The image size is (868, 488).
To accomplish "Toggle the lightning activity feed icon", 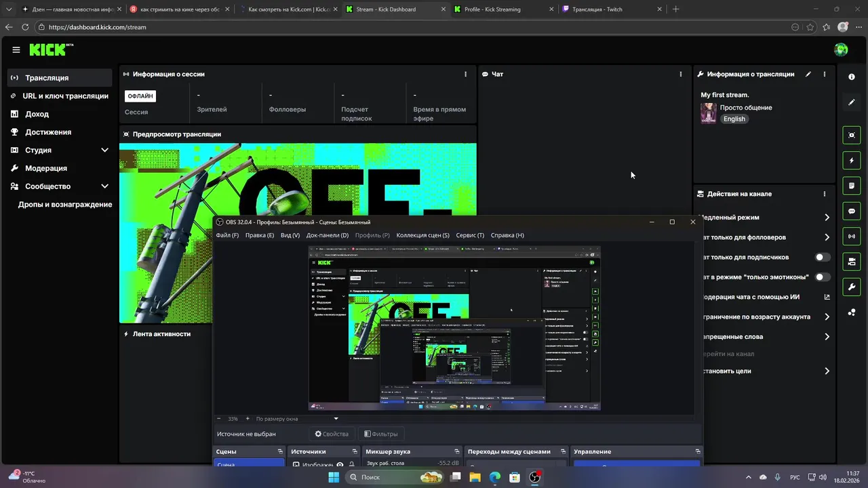I will 852,161.
